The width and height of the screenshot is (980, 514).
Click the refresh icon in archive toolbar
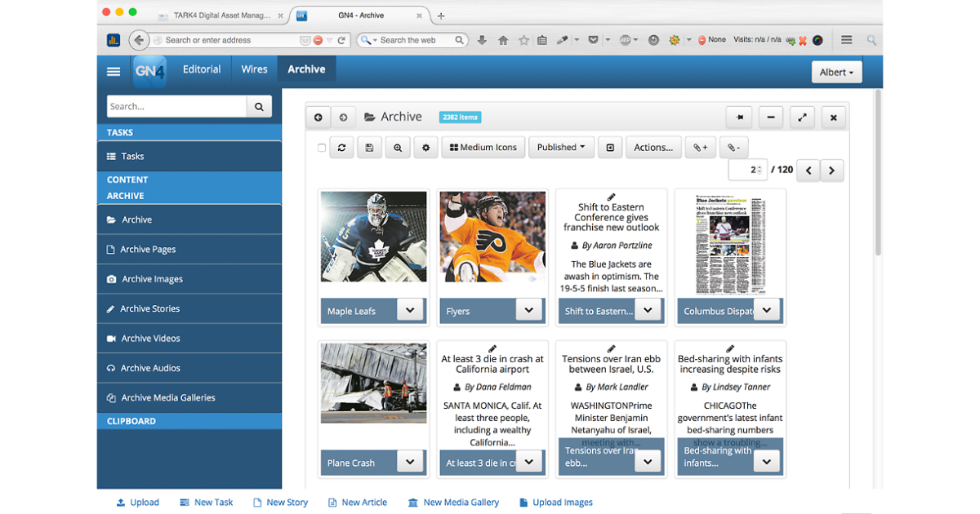(x=341, y=148)
